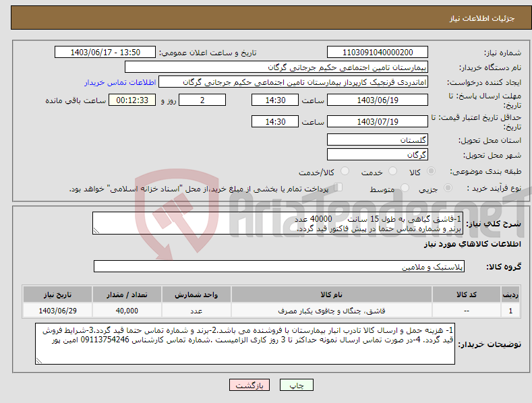Image resolution: width=532 pixels, height=403 pixels.
Task: Click the شرح کلی نیاز description textarea
Action: tap(278, 223)
